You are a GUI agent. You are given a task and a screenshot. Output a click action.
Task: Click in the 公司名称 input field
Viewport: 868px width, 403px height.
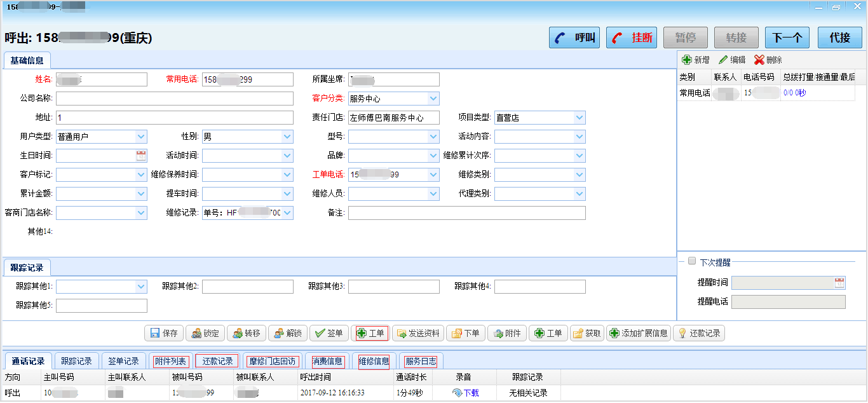[x=175, y=99]
